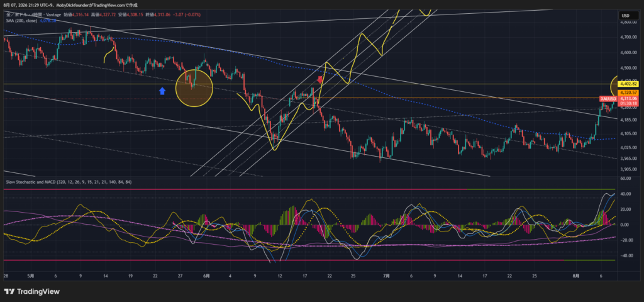The height and width of the screenshot is (302, 644).
Task: Click the SMA value 4,078.38
Action: (x=48, y=20)
